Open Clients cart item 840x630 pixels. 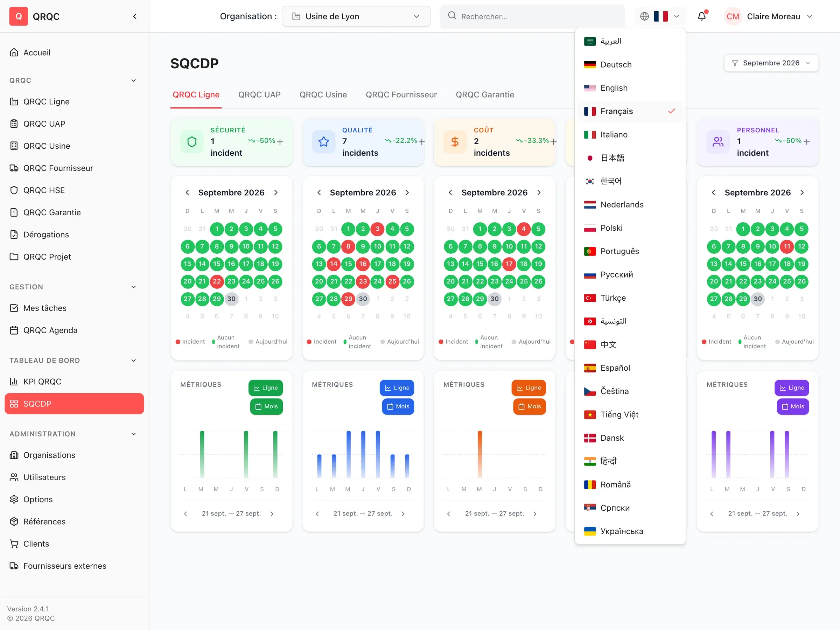click(x=75, y=544)
